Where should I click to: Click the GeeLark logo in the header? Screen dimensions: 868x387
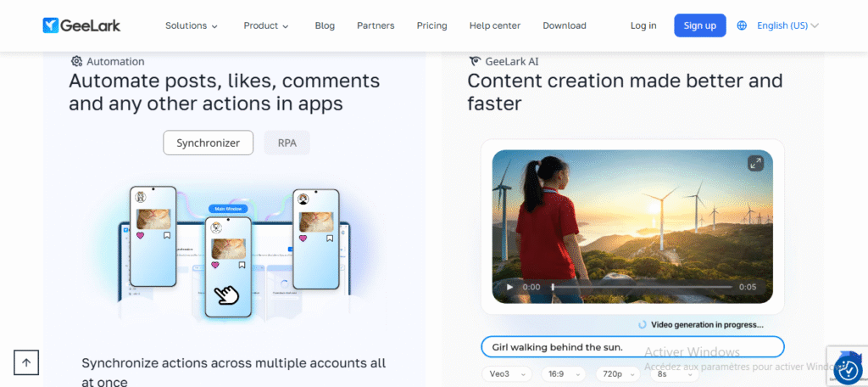(x=81, y=25)
